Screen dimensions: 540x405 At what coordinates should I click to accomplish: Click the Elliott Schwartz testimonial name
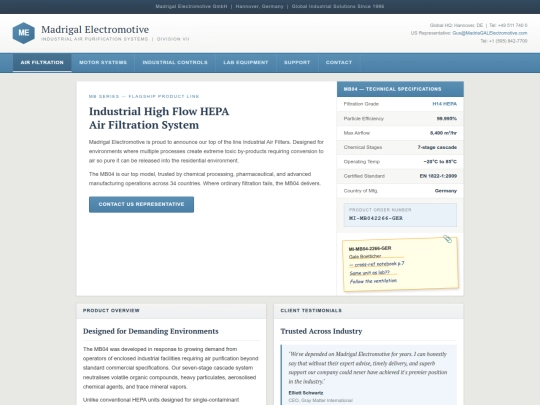(306, 393)
